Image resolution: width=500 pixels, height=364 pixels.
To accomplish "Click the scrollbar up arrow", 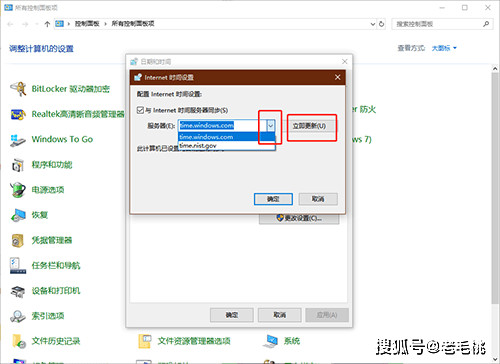I will [495, 68].
